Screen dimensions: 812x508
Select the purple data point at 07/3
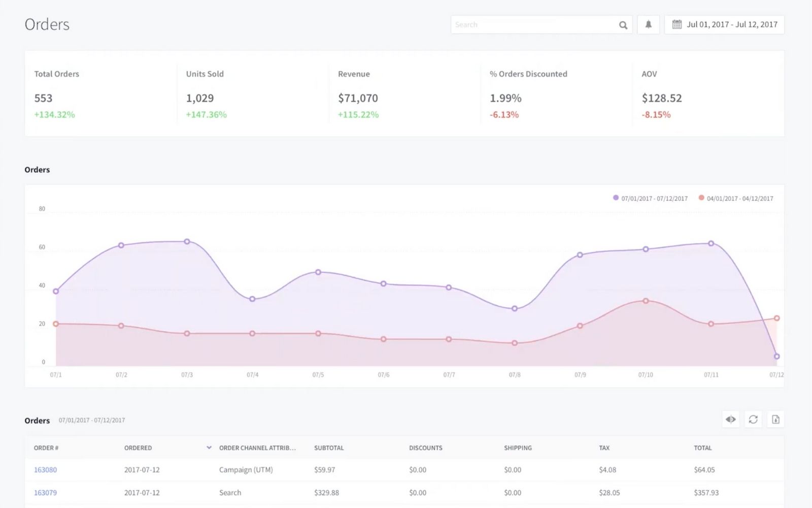[187, 242]
